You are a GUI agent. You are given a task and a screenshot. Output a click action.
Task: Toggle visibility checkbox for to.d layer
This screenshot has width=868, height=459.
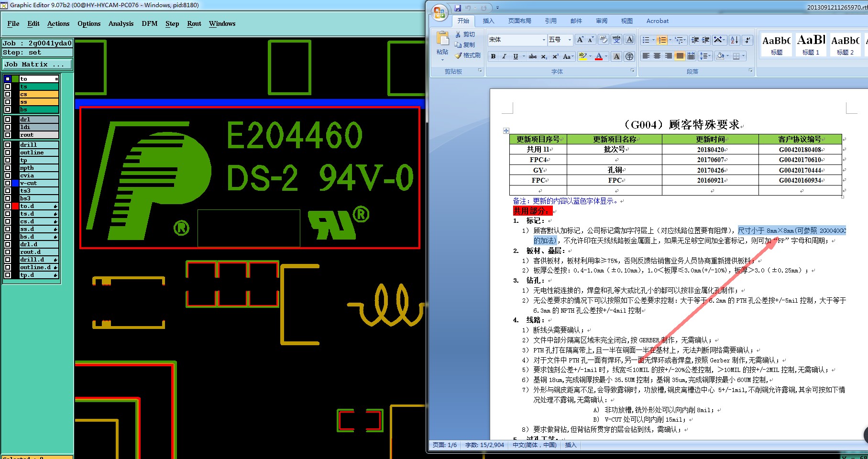[x=8, y=206]
